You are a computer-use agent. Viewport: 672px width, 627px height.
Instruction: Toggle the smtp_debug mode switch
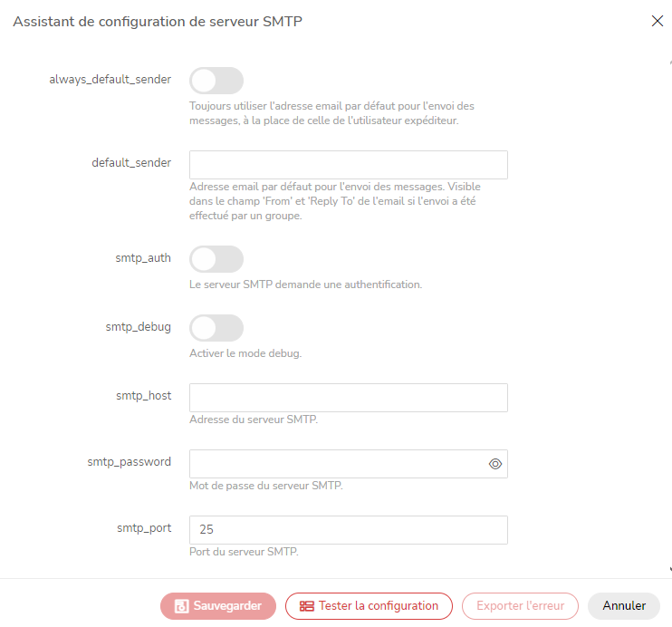point(216,328)
